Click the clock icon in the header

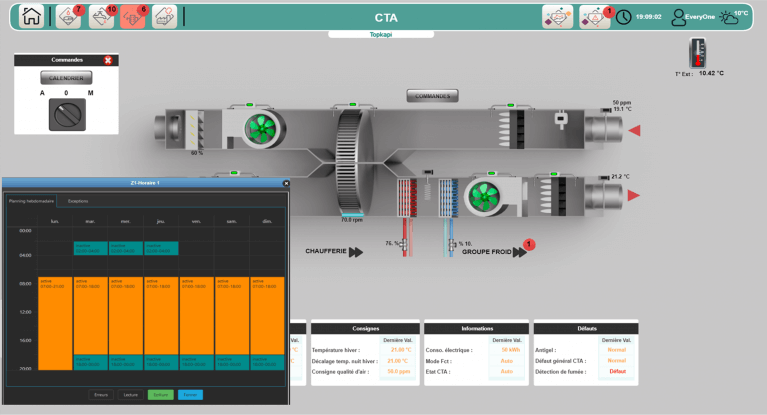click(624, 17)
